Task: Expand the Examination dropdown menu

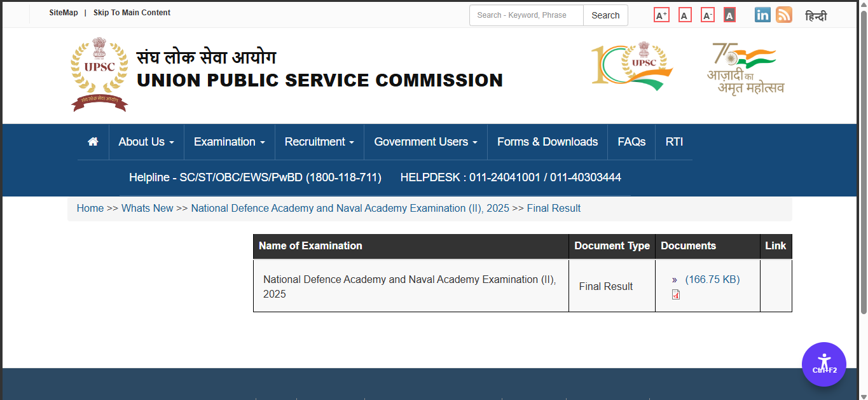Action: coord(229,142)
